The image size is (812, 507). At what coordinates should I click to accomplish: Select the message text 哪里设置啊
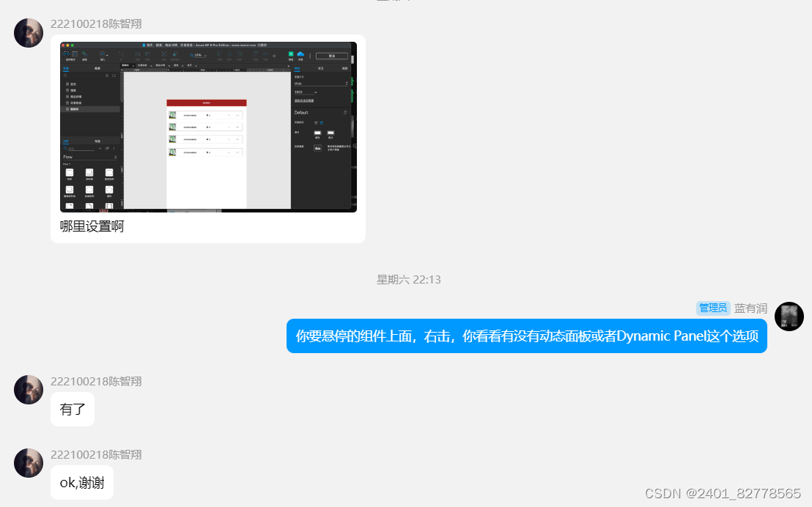92,226
